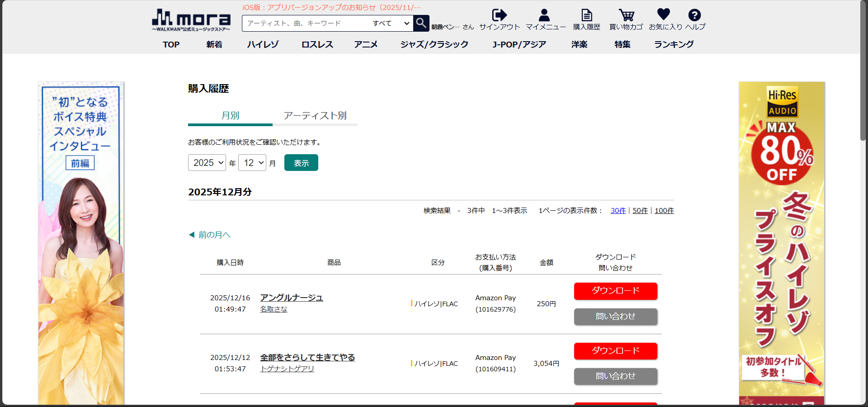Open favorites heart icon

663,15
